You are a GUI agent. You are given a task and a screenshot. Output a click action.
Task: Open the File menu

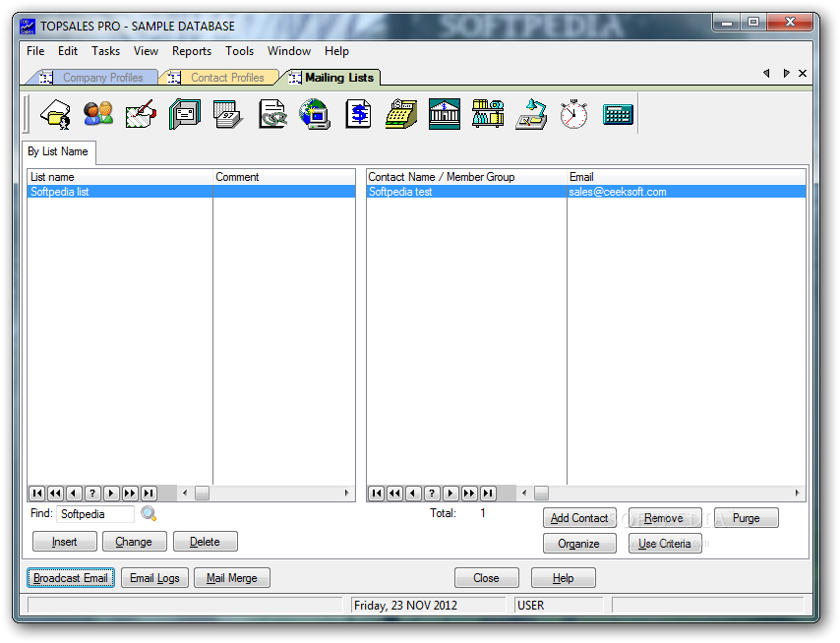(x=35, y=51)
